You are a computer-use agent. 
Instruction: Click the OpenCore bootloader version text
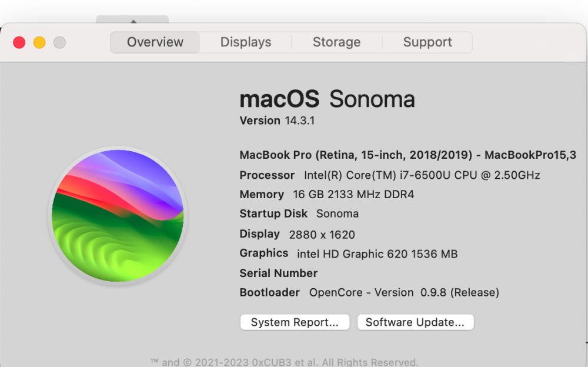[x=404, y=292]
